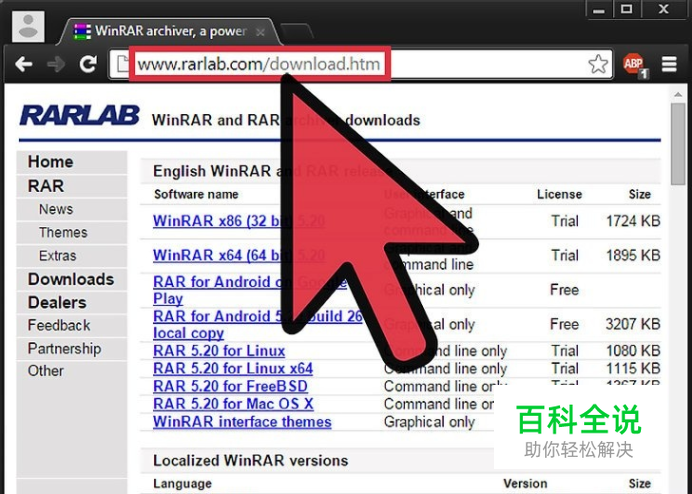The image size is (692, 494).
Task: Open Dealers in the sidebar
Action: [72, 302]
